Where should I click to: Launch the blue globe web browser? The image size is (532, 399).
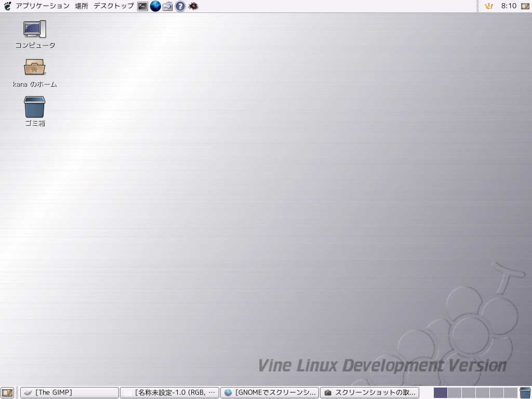click(x=155, y=6)
